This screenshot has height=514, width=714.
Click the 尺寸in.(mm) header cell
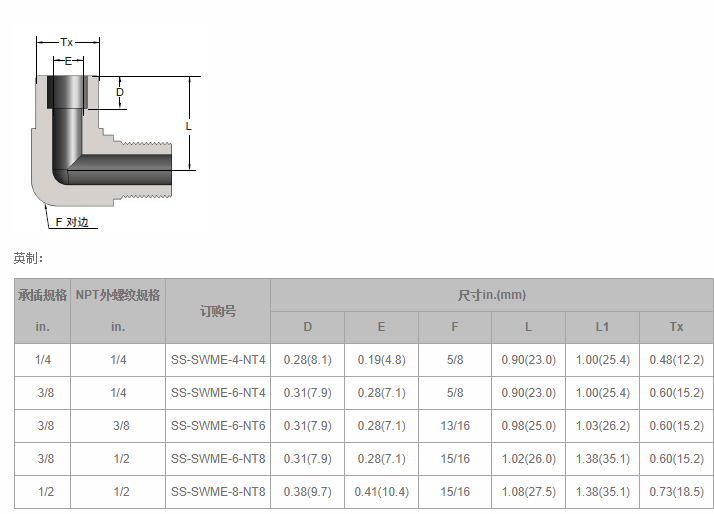tap(492, 295)
